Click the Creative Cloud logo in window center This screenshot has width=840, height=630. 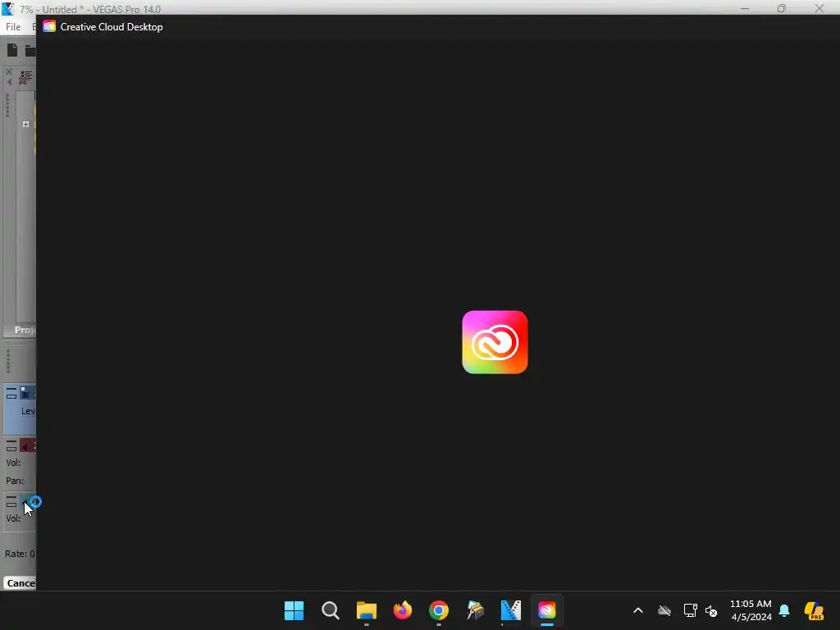click(495, 342)
